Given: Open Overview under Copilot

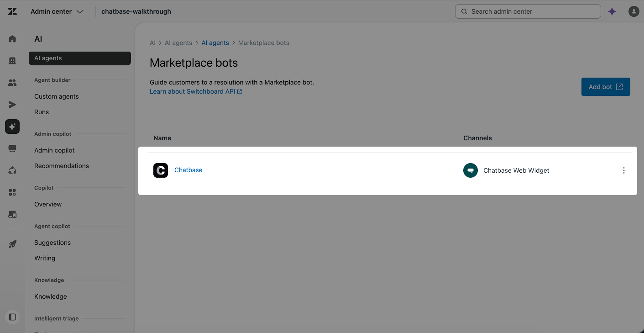Looking at the screenshot, I should coord(48,204).
